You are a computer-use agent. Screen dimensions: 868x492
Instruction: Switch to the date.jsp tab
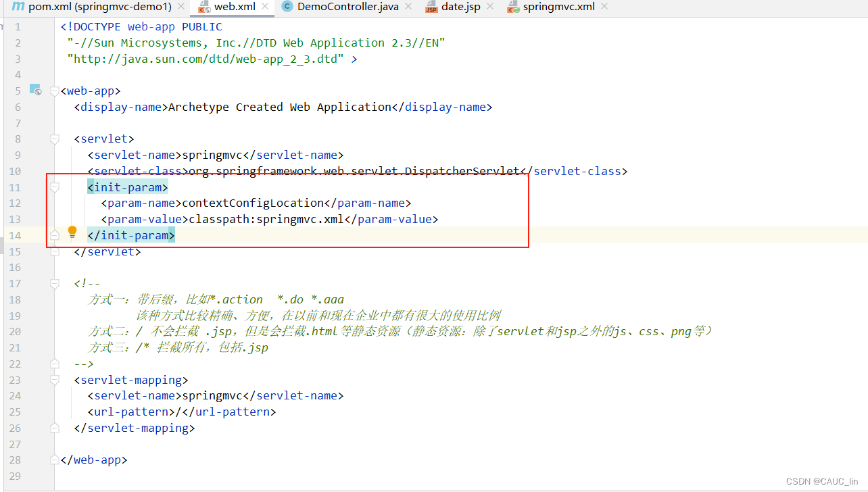(460, 7)
